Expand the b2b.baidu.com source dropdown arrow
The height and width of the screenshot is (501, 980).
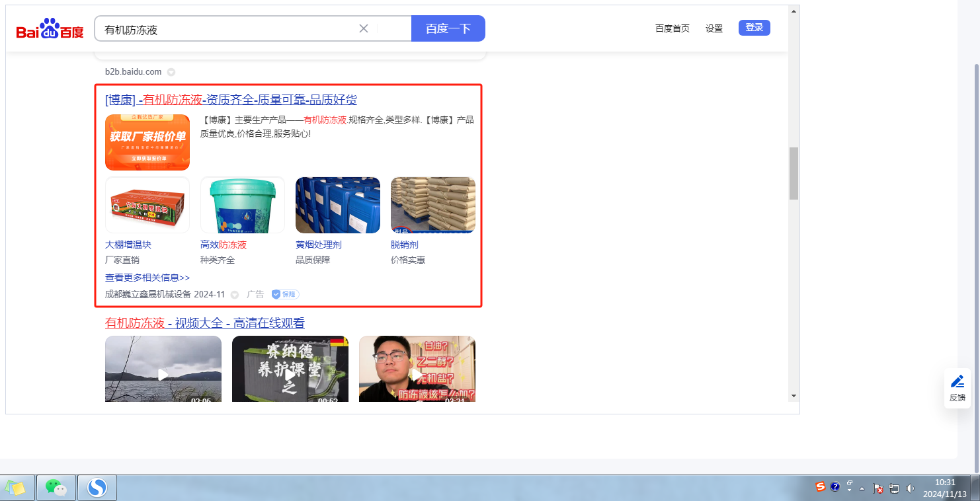point(171,72)
